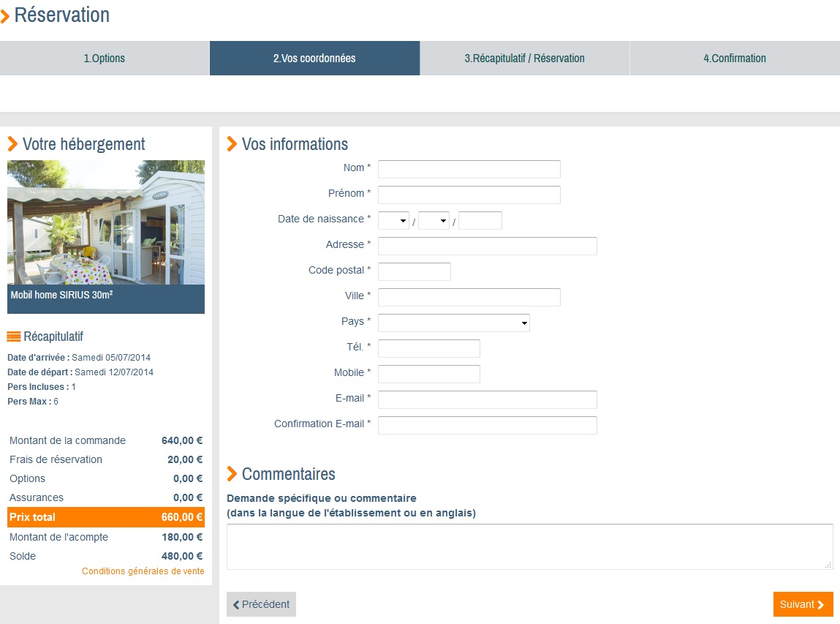Go to 3.Récapitulatif / Réservation step
The height and width of the screenshot is (624, 840).
tap(524, 58)
